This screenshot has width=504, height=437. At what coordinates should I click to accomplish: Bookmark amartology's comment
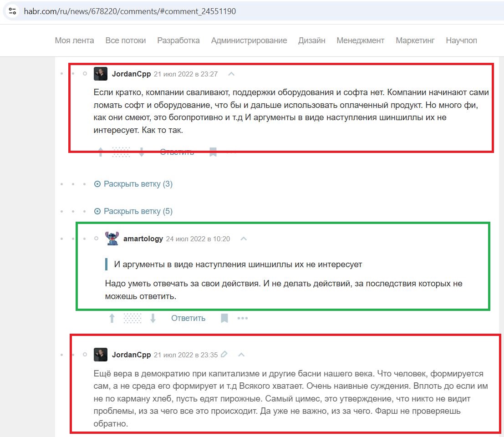[x=224, y=318]
